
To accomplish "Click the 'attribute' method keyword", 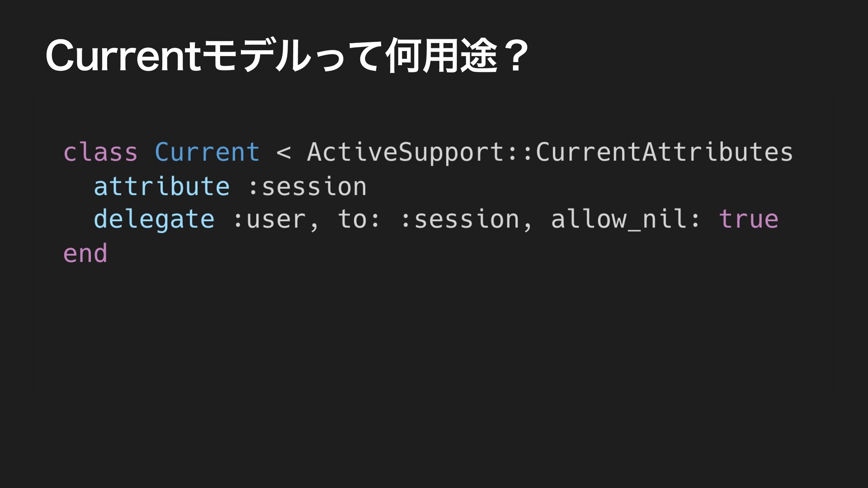I will (161, 186).
